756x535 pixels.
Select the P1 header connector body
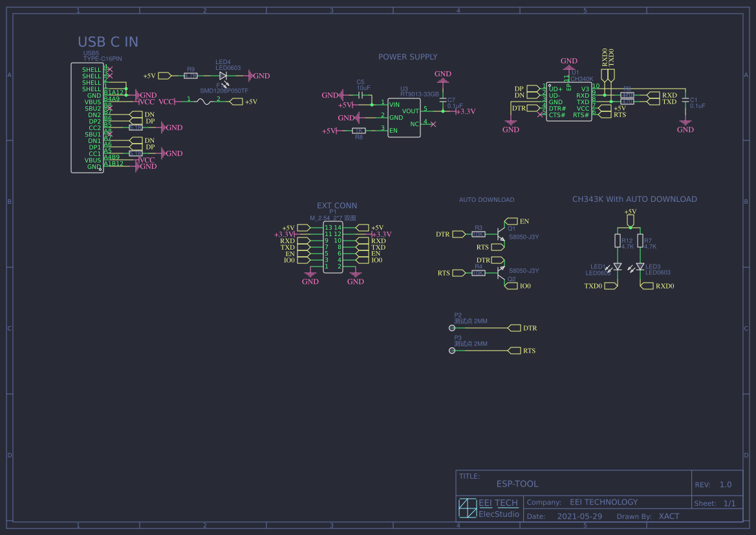[333, 247]
